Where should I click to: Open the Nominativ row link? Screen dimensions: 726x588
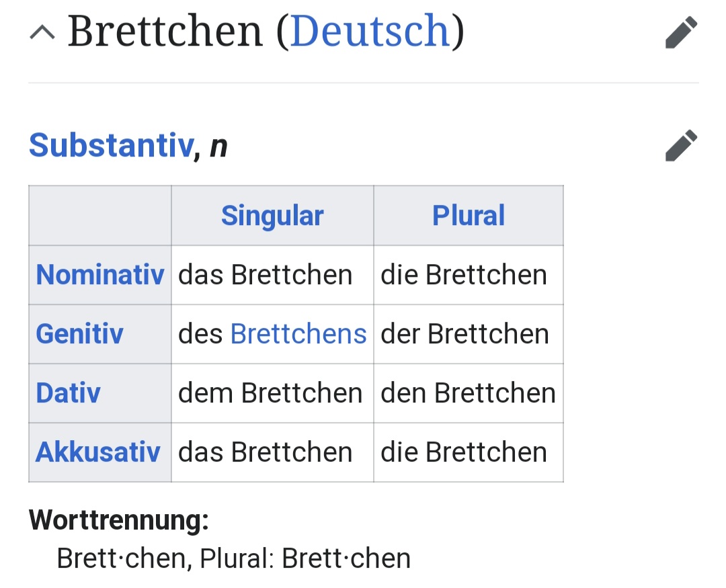pyautogui.click(x=99, y=275)
